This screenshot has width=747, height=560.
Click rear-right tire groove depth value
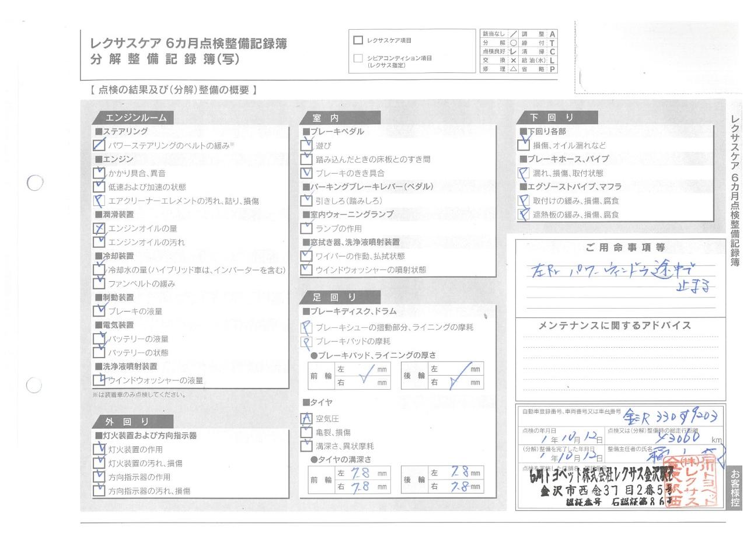click(x=456, y=487)
